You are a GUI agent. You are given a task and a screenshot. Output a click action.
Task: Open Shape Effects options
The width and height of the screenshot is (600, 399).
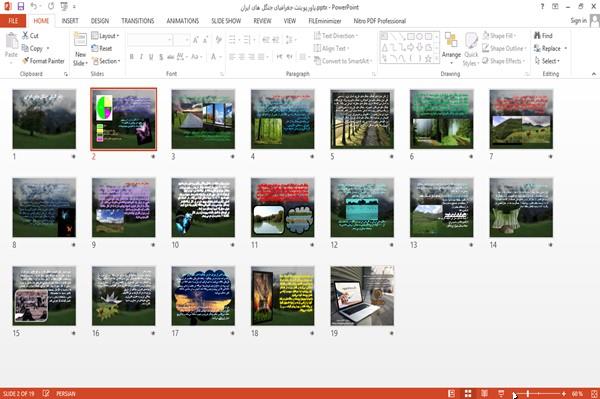click(x=504, y=61)
